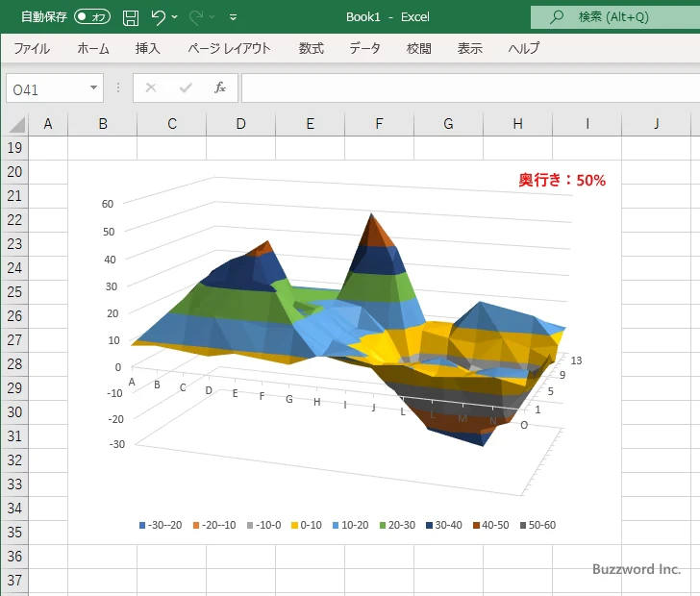This screenshot has height=596, width=700.
Task: Click the search box (Alt+Q)
Action: pos(615,17)
